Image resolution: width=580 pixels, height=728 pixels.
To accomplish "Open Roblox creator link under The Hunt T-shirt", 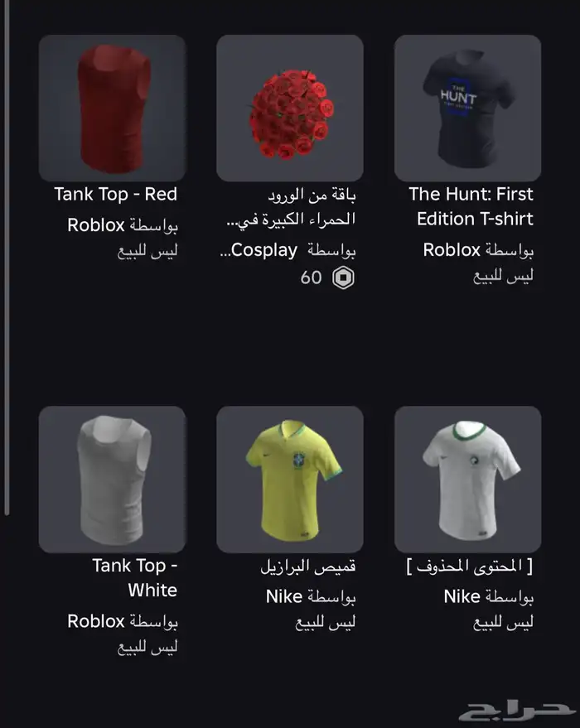I will point(452,250).
